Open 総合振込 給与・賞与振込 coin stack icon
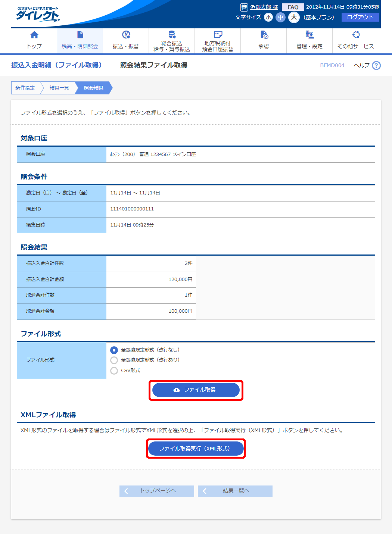392x534 pixels. (x=172, y=35)
